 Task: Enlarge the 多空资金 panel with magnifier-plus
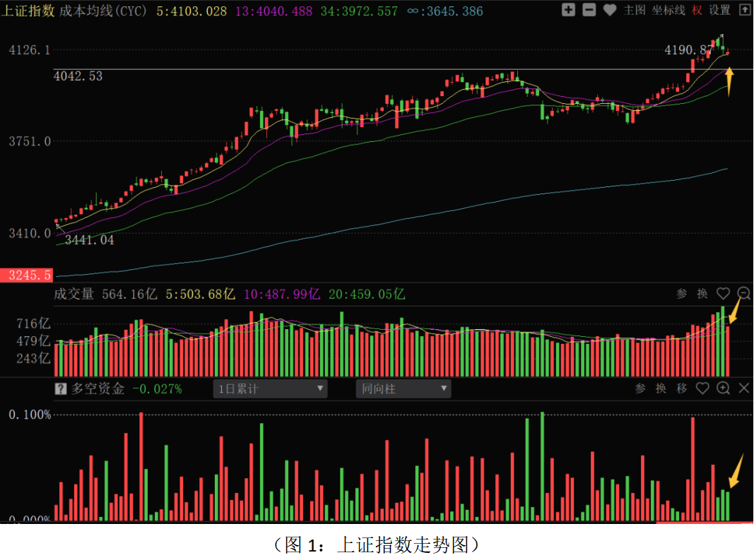(x=723, y=388)
